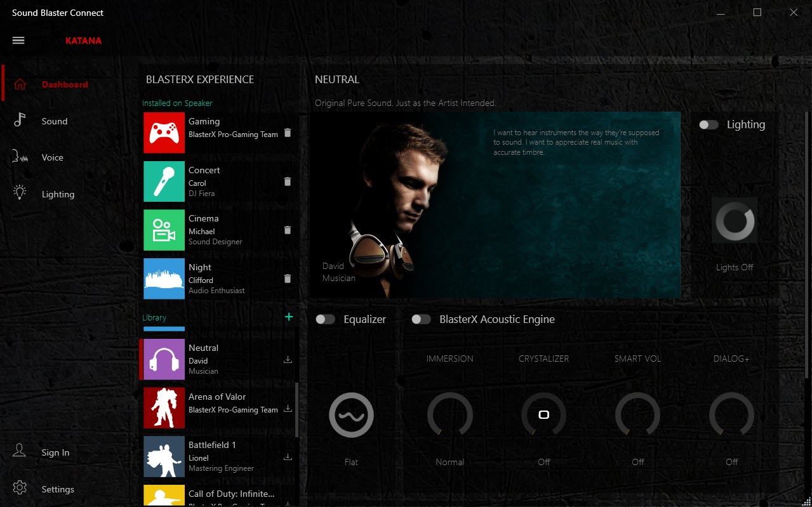Toggle the Lighting switch on

point(709,124)
